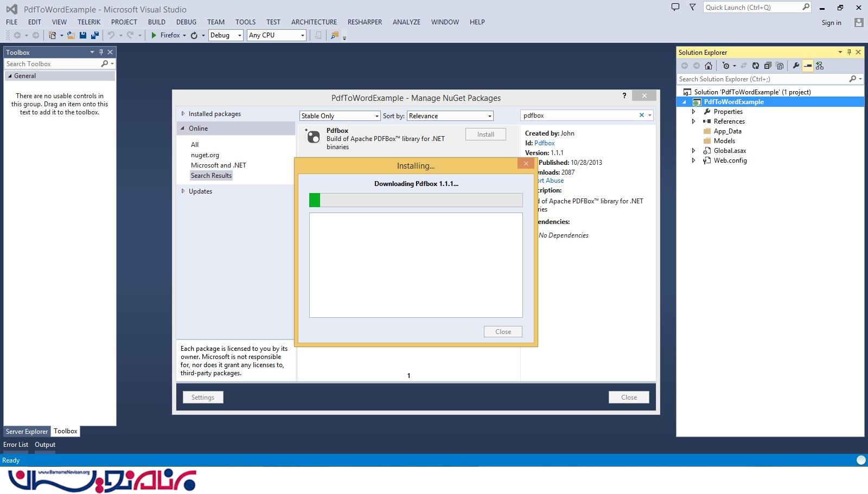Click the Open File toolbar icon
The height and width of the screenshot is (494, 868).
(71, 35)
